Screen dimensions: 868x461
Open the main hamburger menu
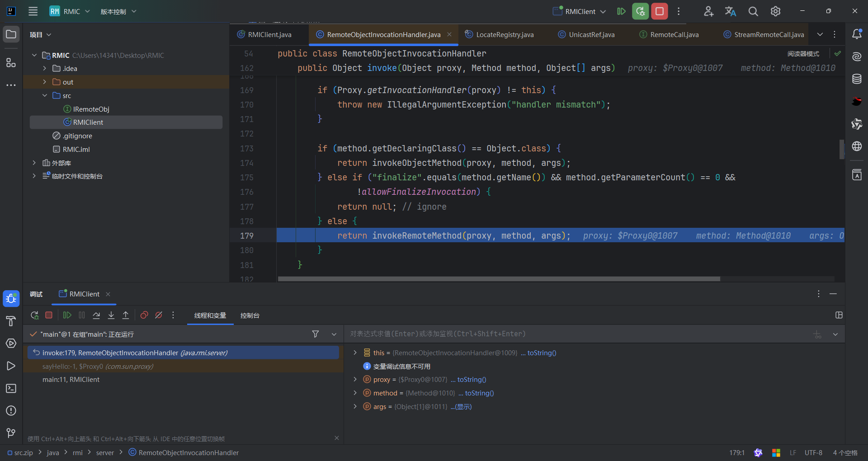point(33,11)
